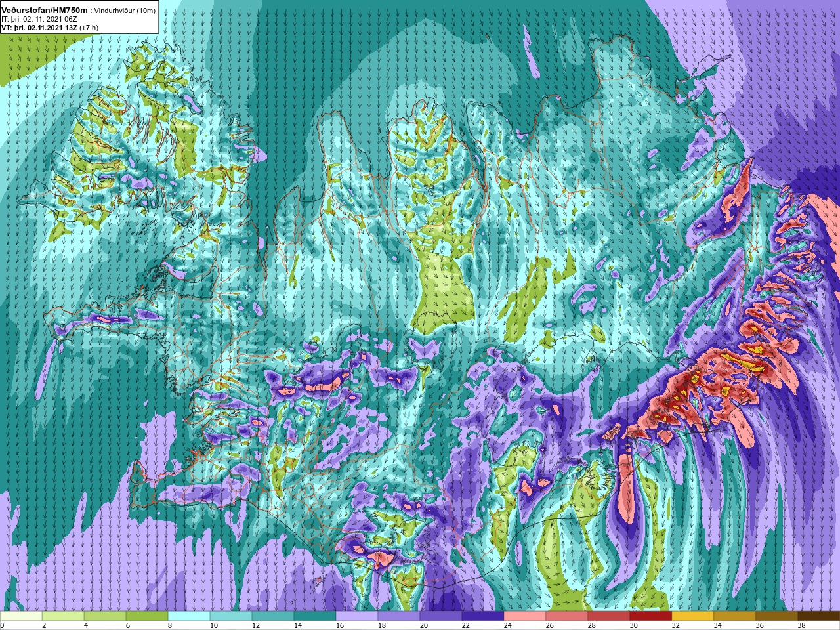Click the purple legend swatch for 18–20

click(399, 616)
